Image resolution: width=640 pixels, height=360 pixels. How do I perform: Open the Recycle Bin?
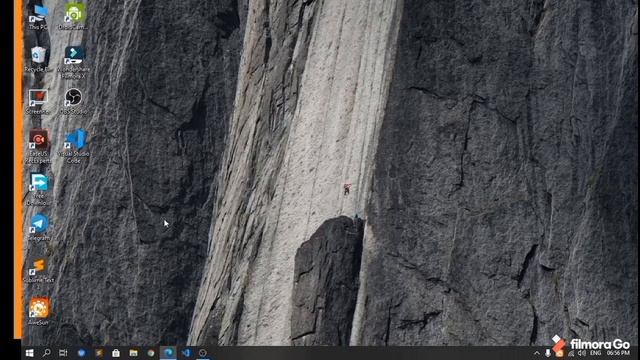38,59
